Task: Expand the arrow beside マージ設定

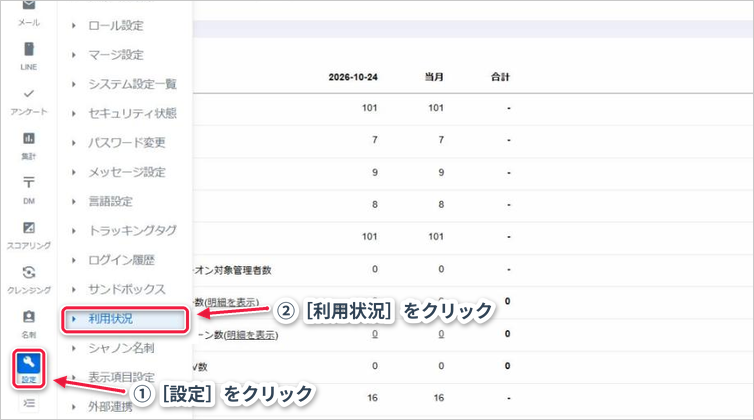Action: 74,55
